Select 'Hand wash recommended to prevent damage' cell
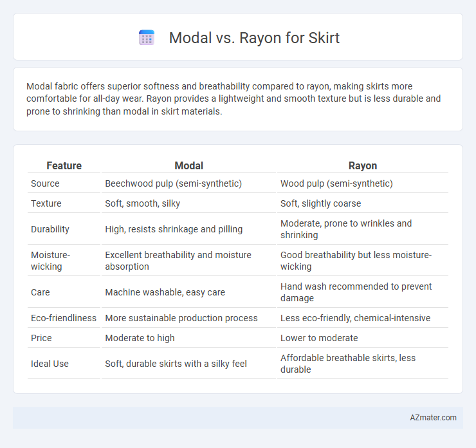This screenshot has height=448, width=476. pyautogui.click(x=363, y=292)
